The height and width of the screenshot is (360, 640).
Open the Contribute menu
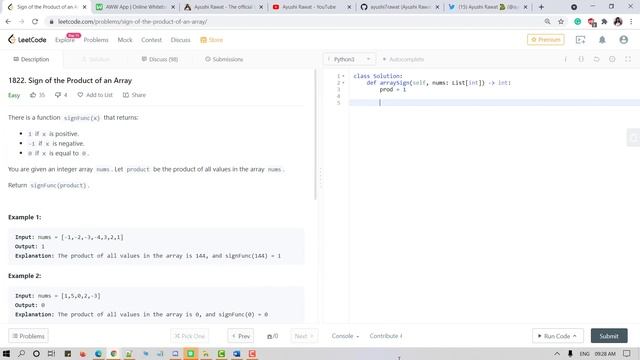[x=386, y=336]
